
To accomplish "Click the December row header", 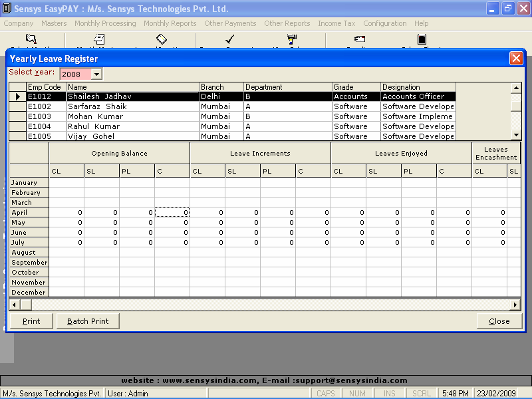I will click(x=29, y=292).
